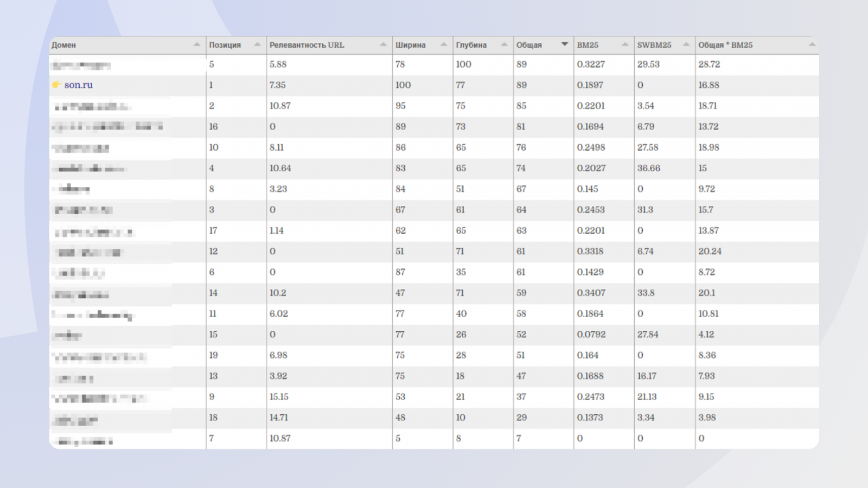Sort by the Ширина header label
868x488 pixels.
pyautogui.click(x=411, y=45)
